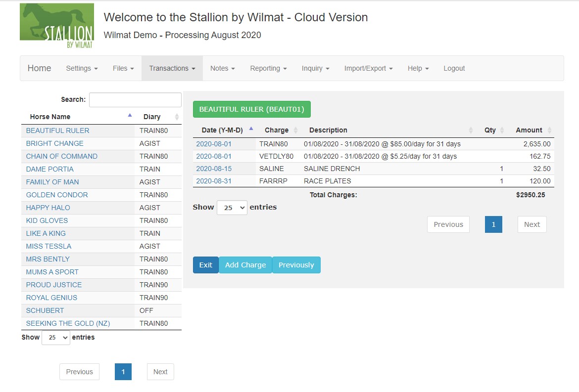The image size is (579, 392).
Task: Open the Import/Export menu
Action: [368, 68]
